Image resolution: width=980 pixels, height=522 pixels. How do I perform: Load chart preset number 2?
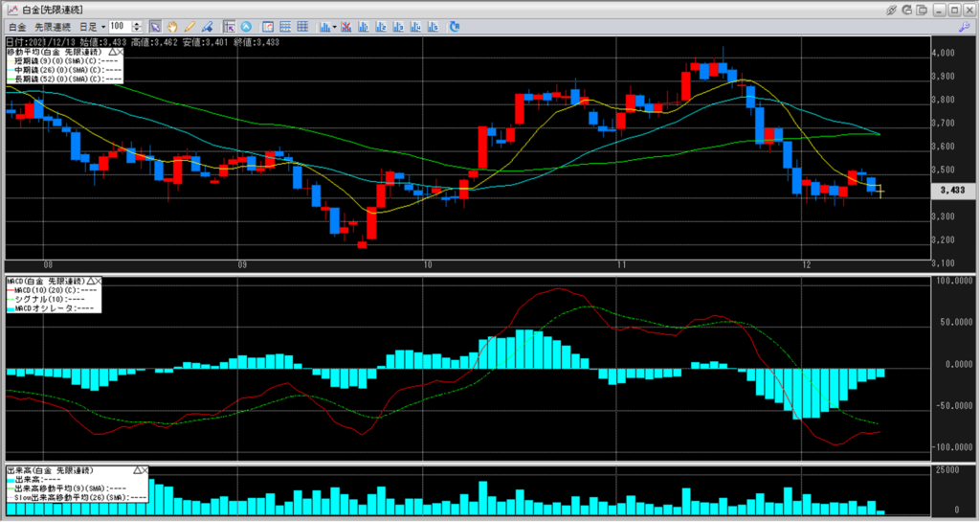pos(381,27)
